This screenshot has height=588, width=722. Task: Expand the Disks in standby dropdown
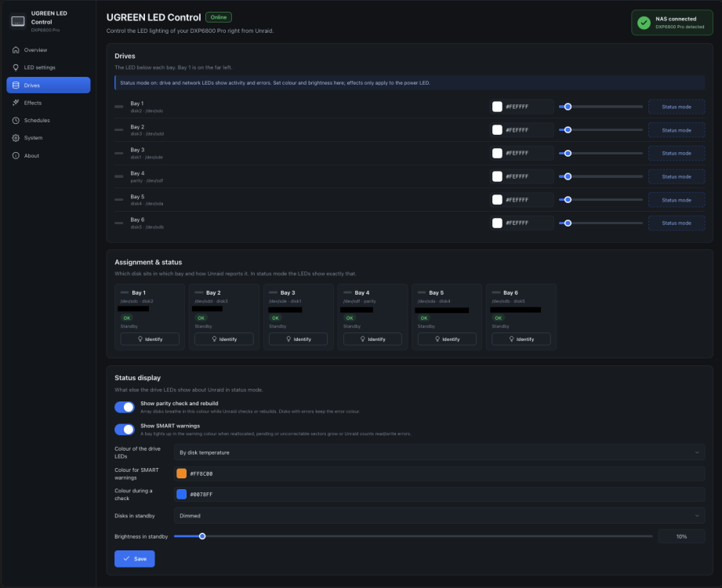[439, 516]
